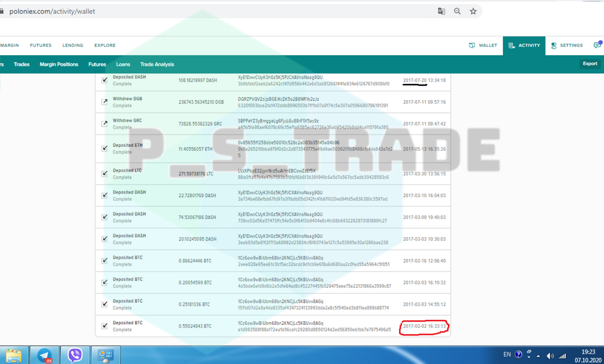604x364 pixels.
Task: Click the zoom magnifier icon in address bar
Action: [457, 11]
